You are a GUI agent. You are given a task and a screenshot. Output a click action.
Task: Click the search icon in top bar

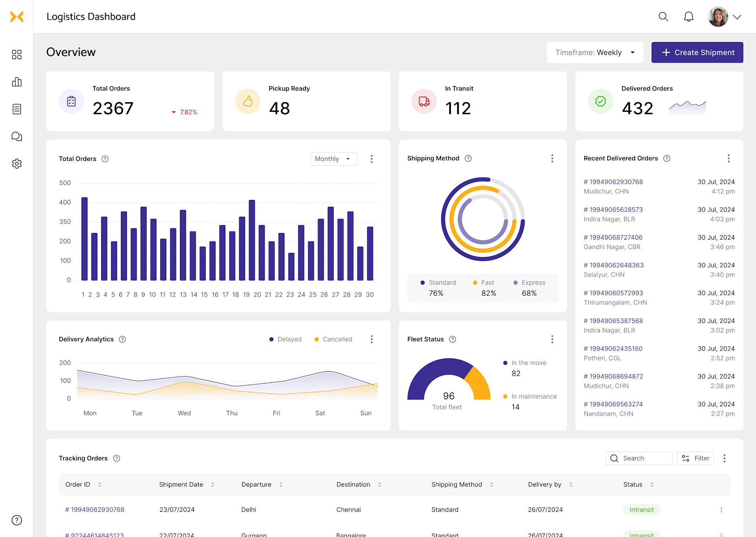[663, 17]
